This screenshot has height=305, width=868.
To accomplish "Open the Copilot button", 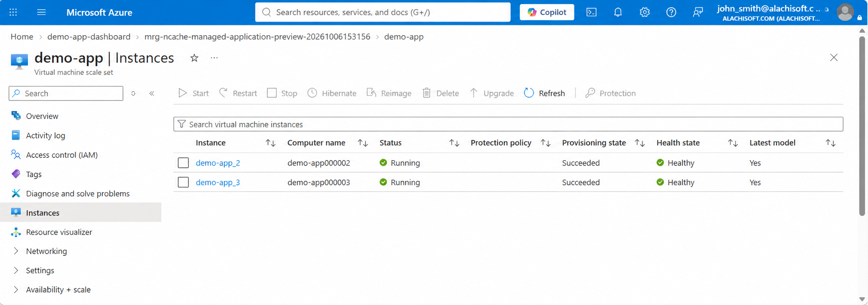I will 547,12.
